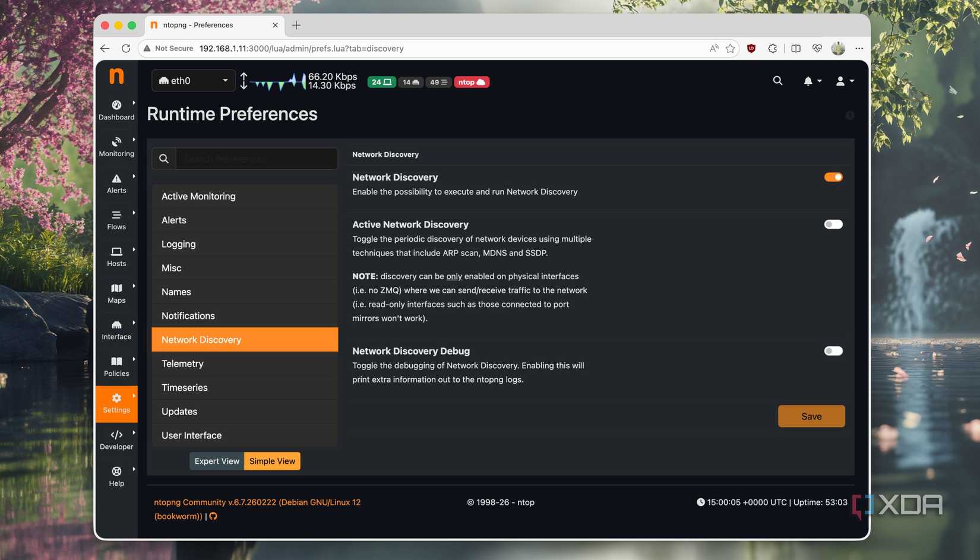Switch to Simple View
The width and height of the screenshot is (980, 560).
pyautogui.click(x=272, y=461)
